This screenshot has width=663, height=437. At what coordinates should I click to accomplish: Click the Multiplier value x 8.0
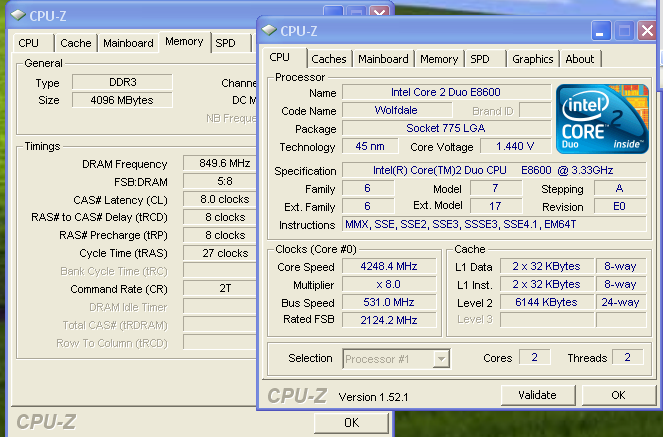point(389,284)
